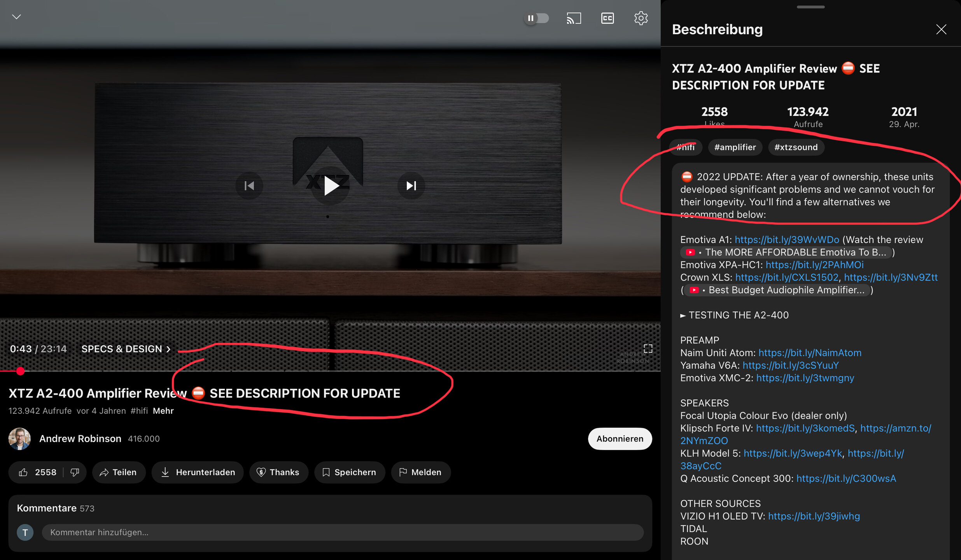961x560 pixels.
Task: Click the red progress bar scrubber
Action: click(21, 371)
